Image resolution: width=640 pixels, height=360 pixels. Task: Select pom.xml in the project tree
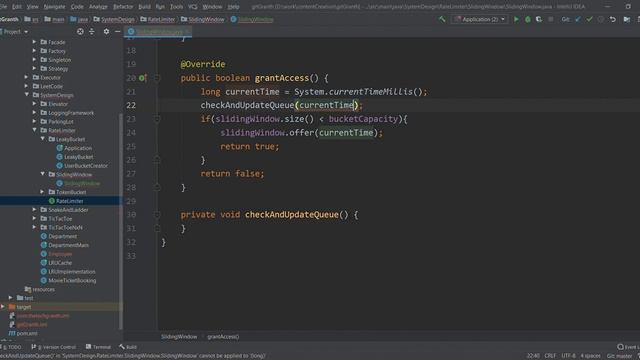(23, 333)
